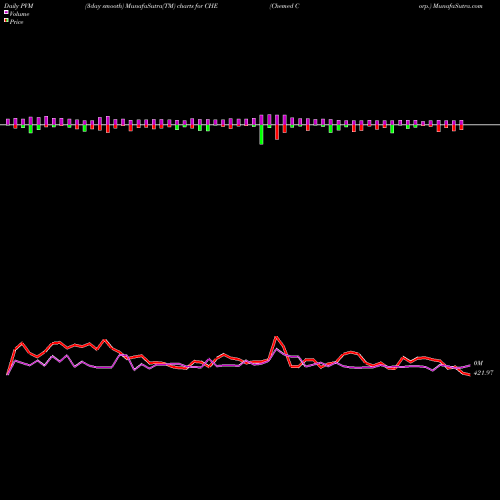
Task: Click the '421.97' price value label
Action: (x=483, y=373)
